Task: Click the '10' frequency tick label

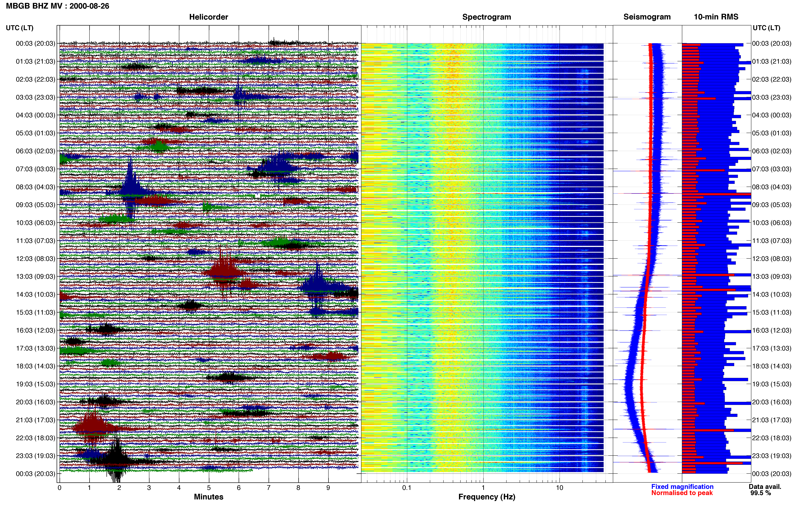Action: pyautogui.click(x=559, y=488)
